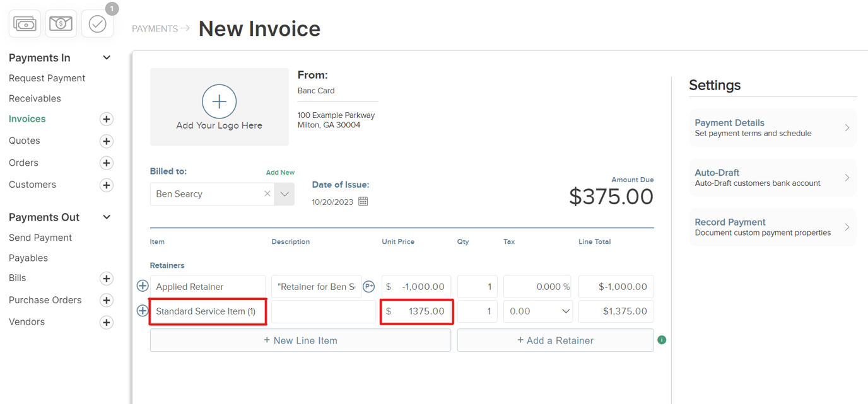Click the plus icon next to Customers
This screenshot has height=404, width=868.
click(x=106, y=185)
